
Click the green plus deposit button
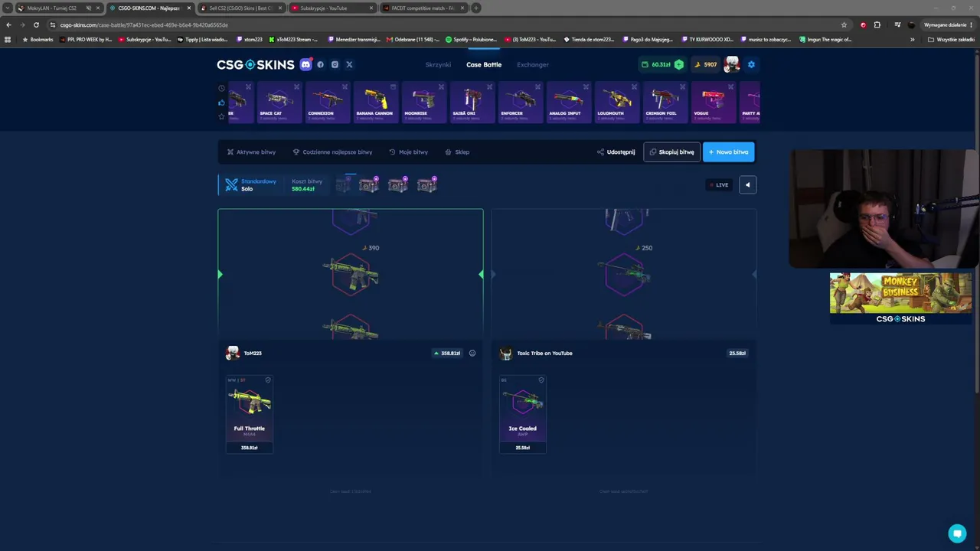pos(678,64)
